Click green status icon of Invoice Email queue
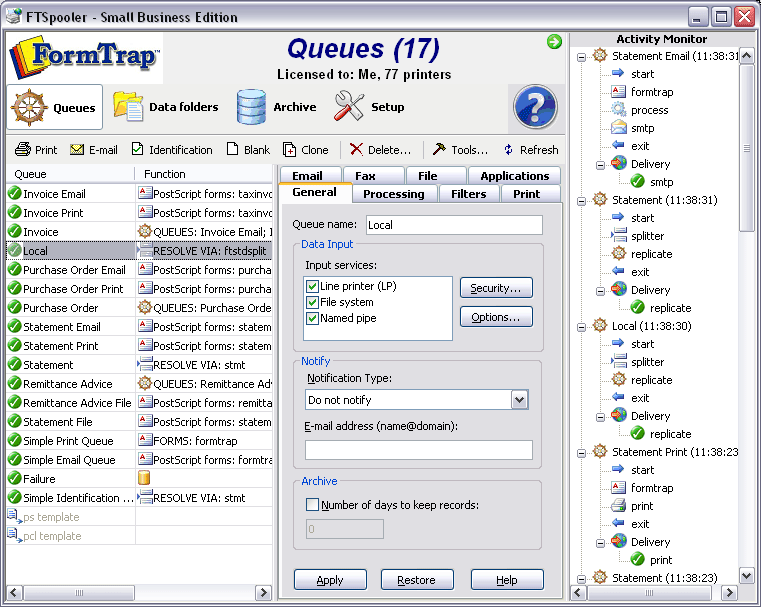 [x=15, y=193]
